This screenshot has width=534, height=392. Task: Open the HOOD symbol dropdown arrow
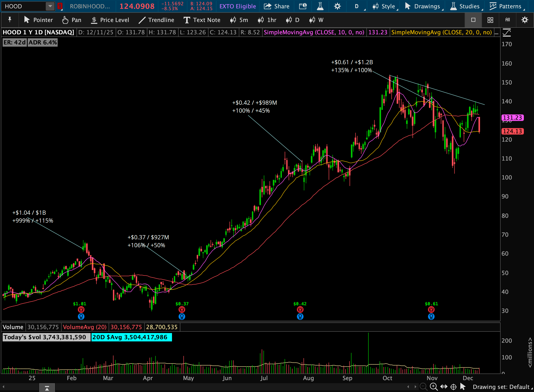click(50, 6)
